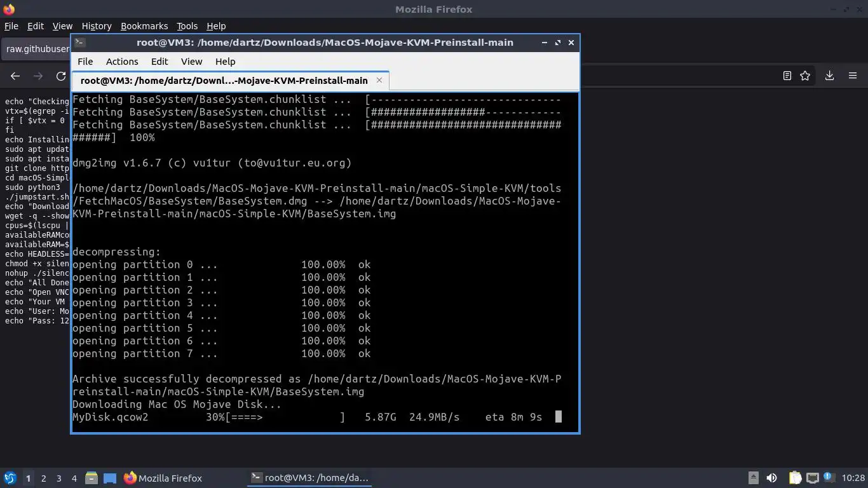Image resolution: width=868 pixels, height=488 pixels.
Task: Open the terminal's Edit menu
Action: 159,62
